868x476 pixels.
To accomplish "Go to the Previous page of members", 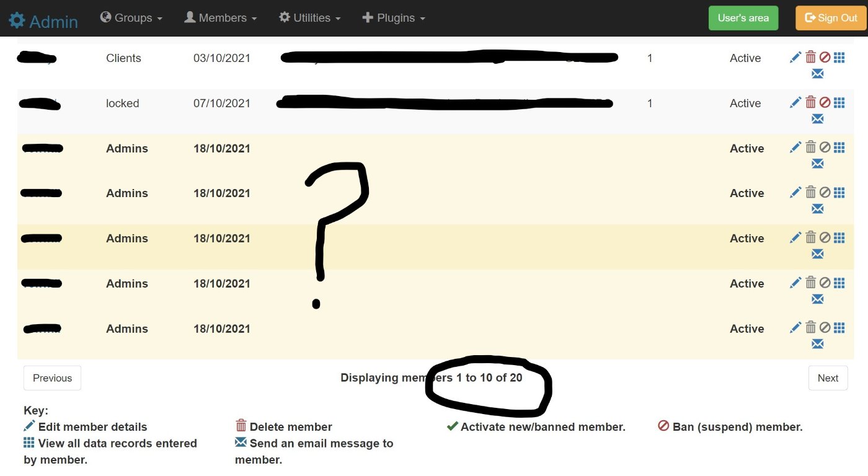I will pyautogui.click(x=52, y=378).
